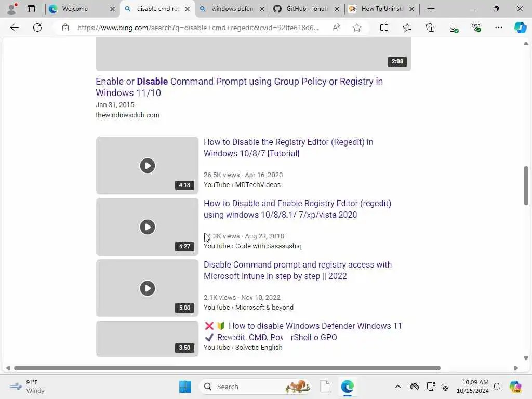
Task: Click 'YouTube › Code with Sasasushiq' source
Action: pyautogui.click(x=252, y=246)
